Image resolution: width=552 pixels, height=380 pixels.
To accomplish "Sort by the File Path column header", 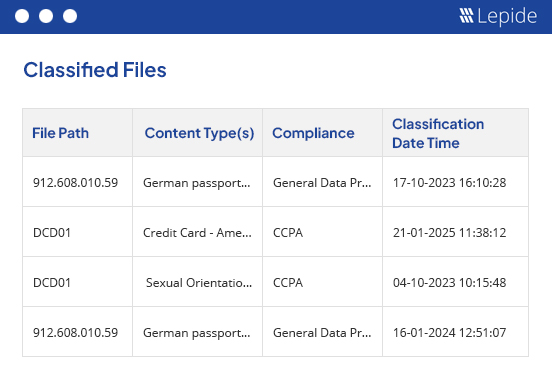I will pos(60,133).
